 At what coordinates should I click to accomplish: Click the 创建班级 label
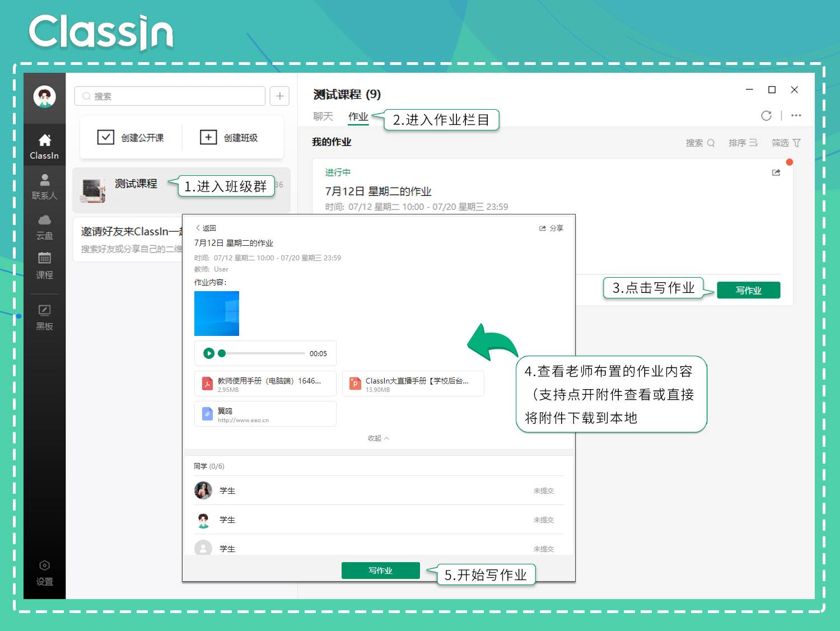tap(241, 138)
